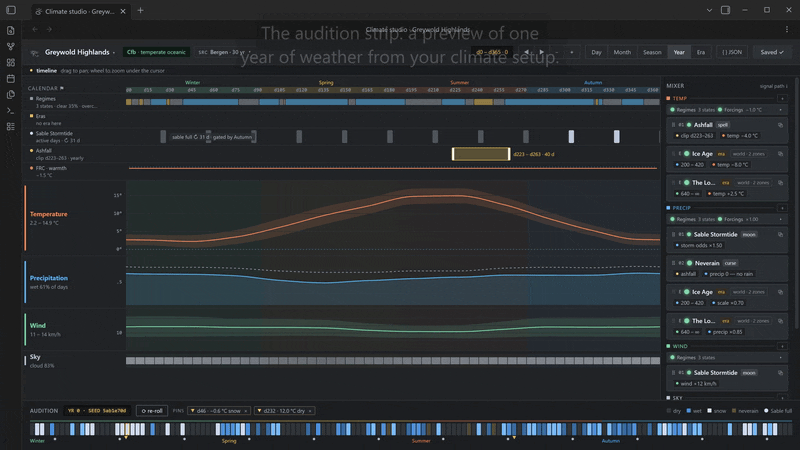Add a new layer to TEMP section
Screen dimensions: 800x450
point(782,98)
